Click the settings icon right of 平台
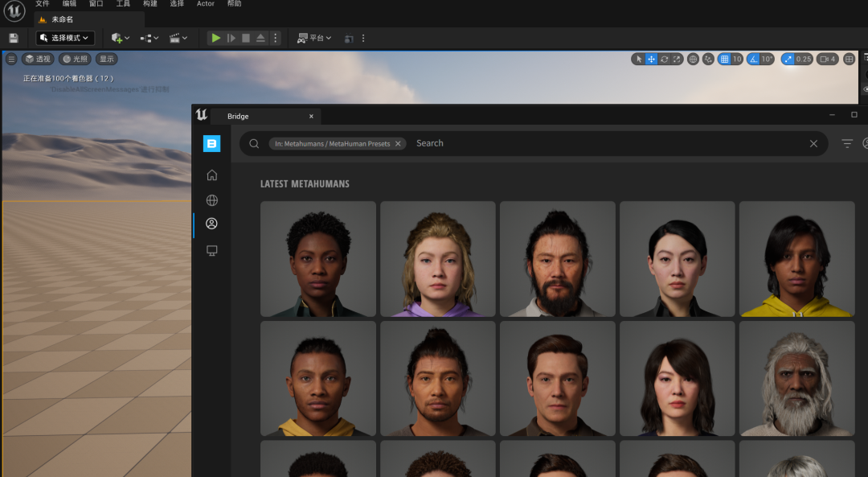The width and height of the screenshot is (868, 477). pyautogui.click(x=349, y=39)
